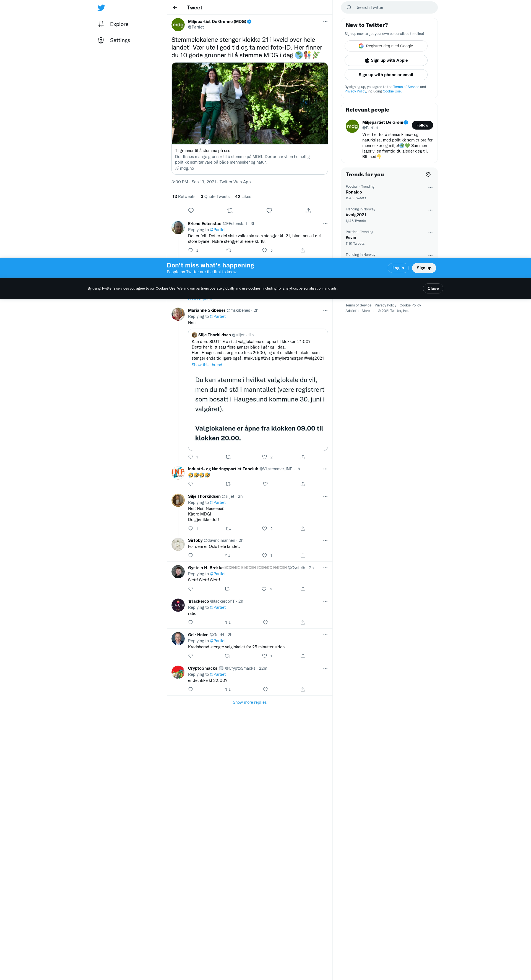
Task: Click the Twitter bird logo
Action: click(x=101, y=7)
